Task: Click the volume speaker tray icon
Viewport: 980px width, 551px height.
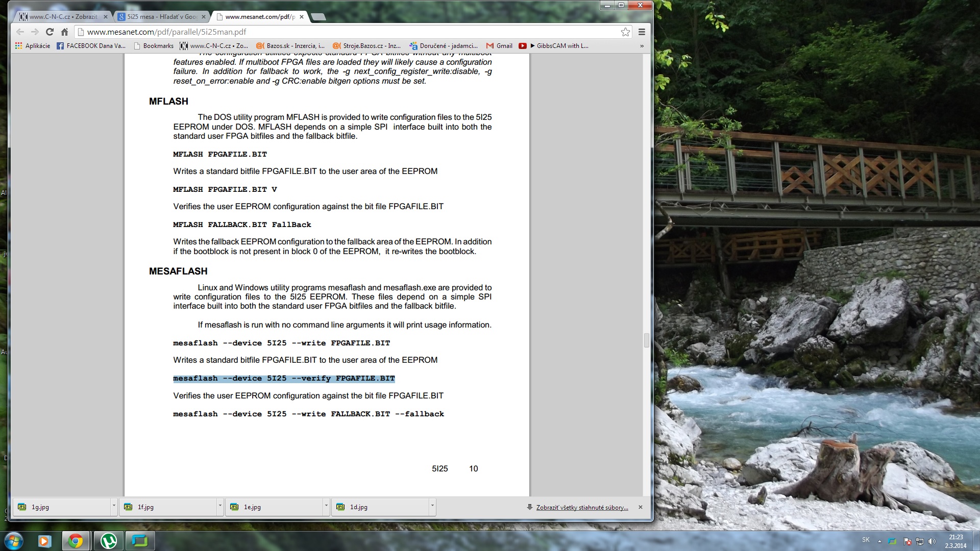Action: [x=932, y=541]
